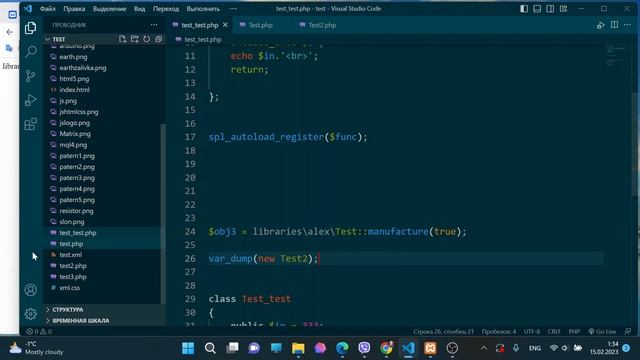Start Go Live server
Image resolution: width=640 pixels, height=360 pixels.
coord(602,331)
